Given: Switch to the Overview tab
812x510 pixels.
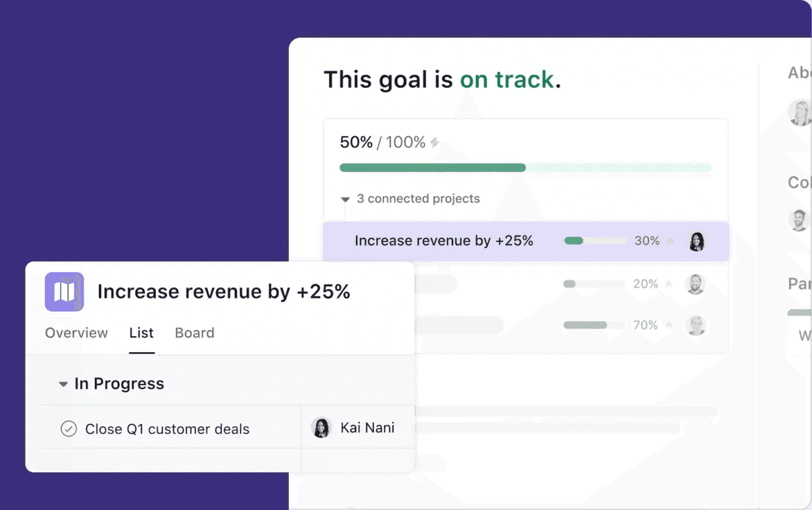Looking at the screenshot, I should [76, 333].
